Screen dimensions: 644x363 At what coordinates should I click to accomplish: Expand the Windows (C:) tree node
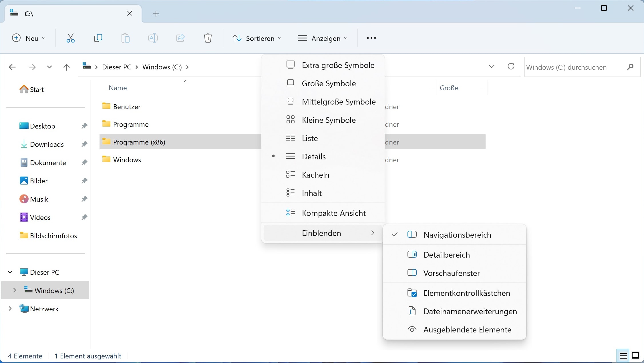pos(15,290)
